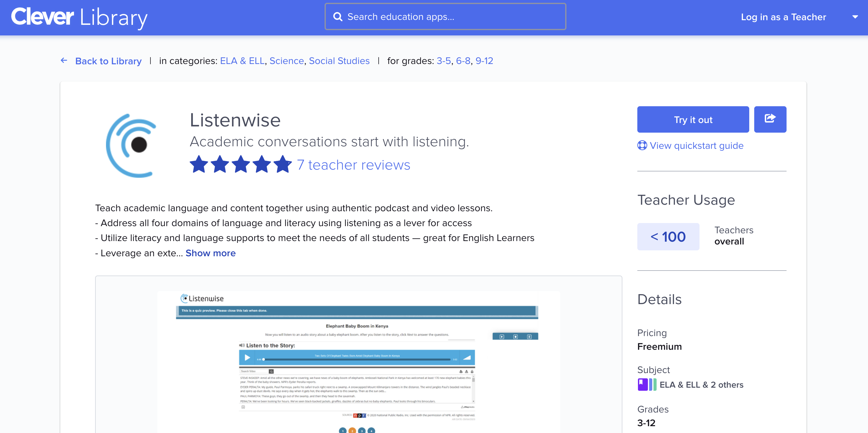Viewport: 868px width, 433px height.
Task: Click the orange carousel dot below the preview
Action: [352, 431]
